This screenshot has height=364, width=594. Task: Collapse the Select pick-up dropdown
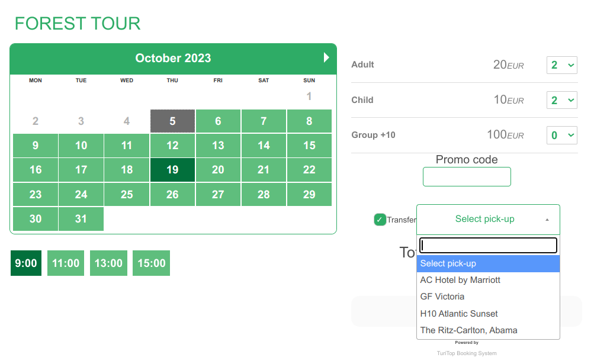488,219
